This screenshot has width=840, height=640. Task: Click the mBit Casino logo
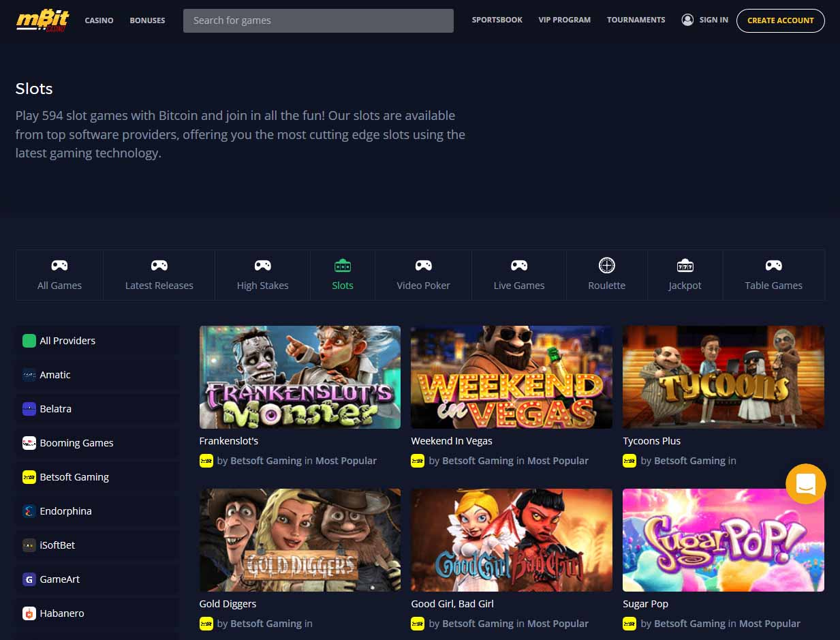click(x=42, y=20)
